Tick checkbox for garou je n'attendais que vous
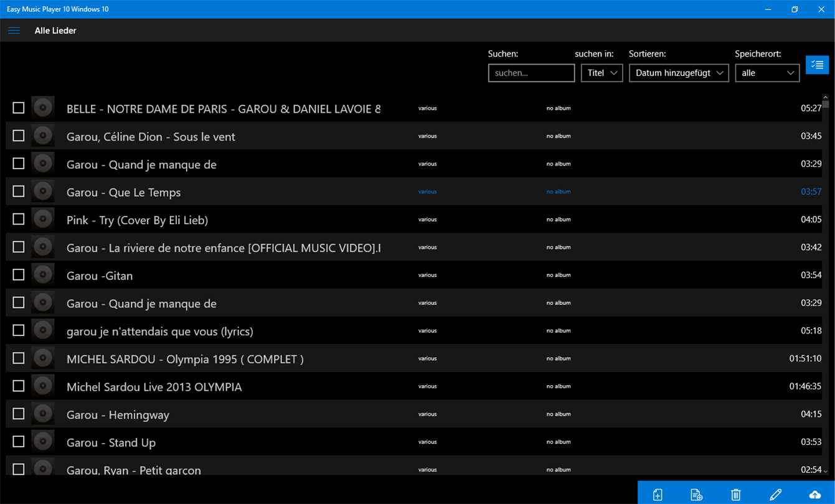 tap(19, 330)
